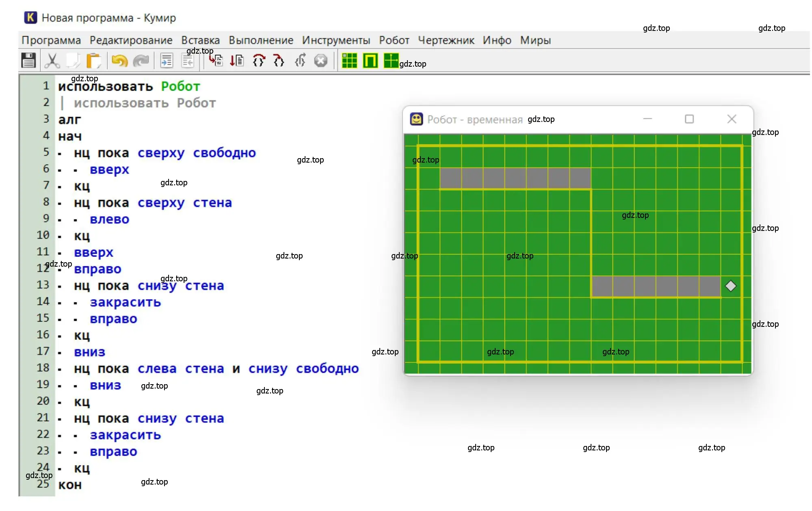The height and width of the screenshot is (511, 812).
Task: Open the Чертежник drawing window axes icon
Action: [x=391, y=61]
